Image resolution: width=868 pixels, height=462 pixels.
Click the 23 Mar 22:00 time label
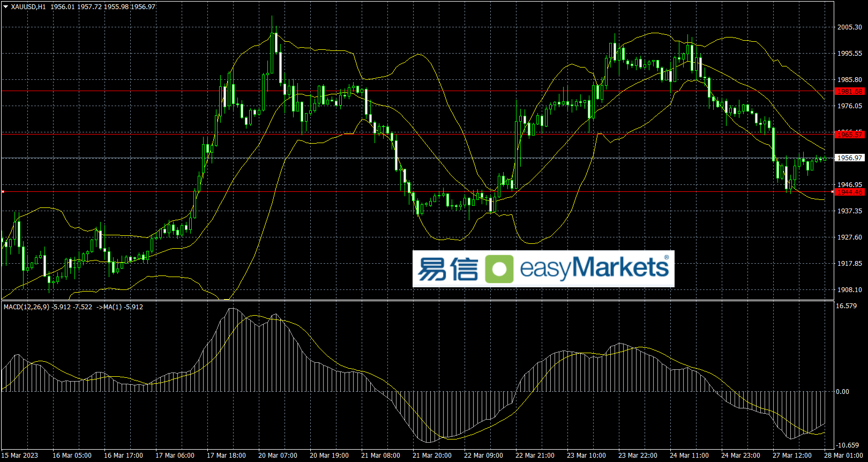(638, 456)
